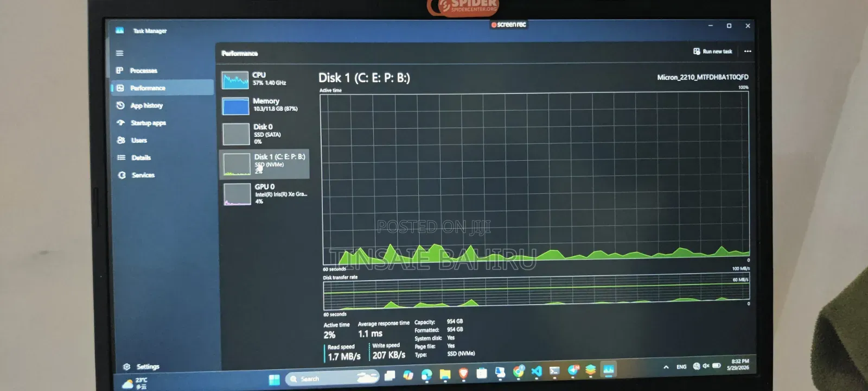Click the Disk 1 (C: E: P: B:) heading
Screen dimensions: 868x391
point(364,78)
